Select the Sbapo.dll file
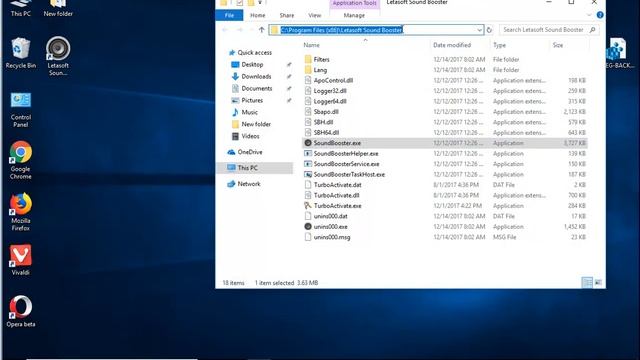The width and height of the screenshot is (640, 360). tap(326, 111)
